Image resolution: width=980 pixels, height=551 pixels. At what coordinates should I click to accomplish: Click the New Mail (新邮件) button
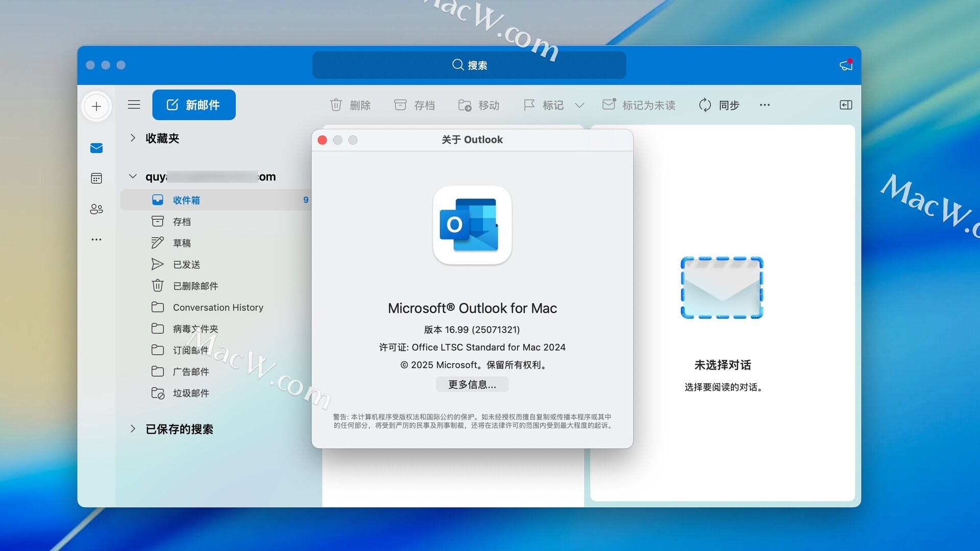tap(194, 105)
